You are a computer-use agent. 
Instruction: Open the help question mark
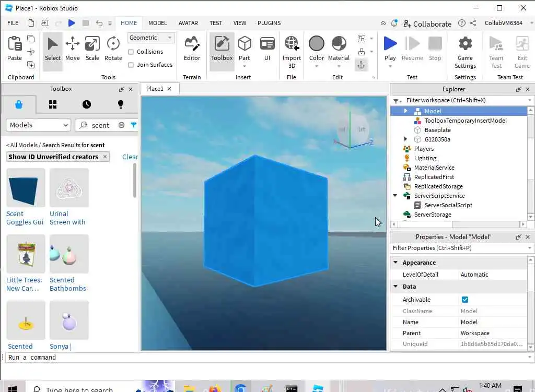(462, 23)
